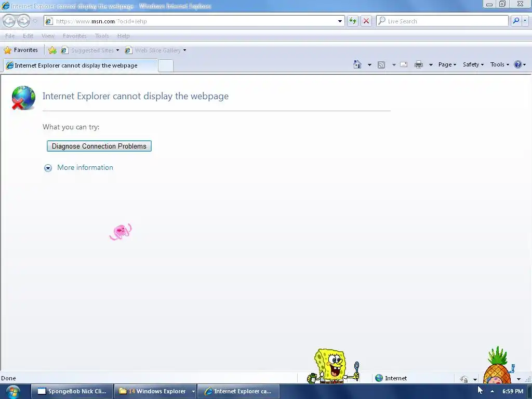Image resolution: width=532 pixels, height=399 pixels.
Task: Click the Add to Favorites Bar icon
Action: click(52, 50)
